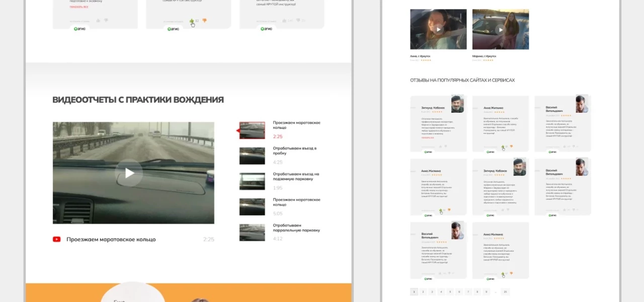This screenshot has width=644, height=302.
Task: Play the main driving practice video
Action: click(129, 173)
